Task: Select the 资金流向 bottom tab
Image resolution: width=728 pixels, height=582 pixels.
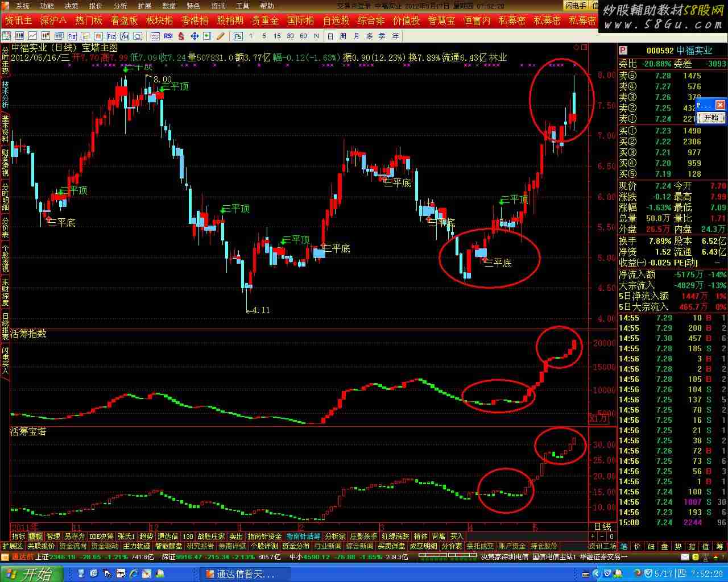Action: 73,546
